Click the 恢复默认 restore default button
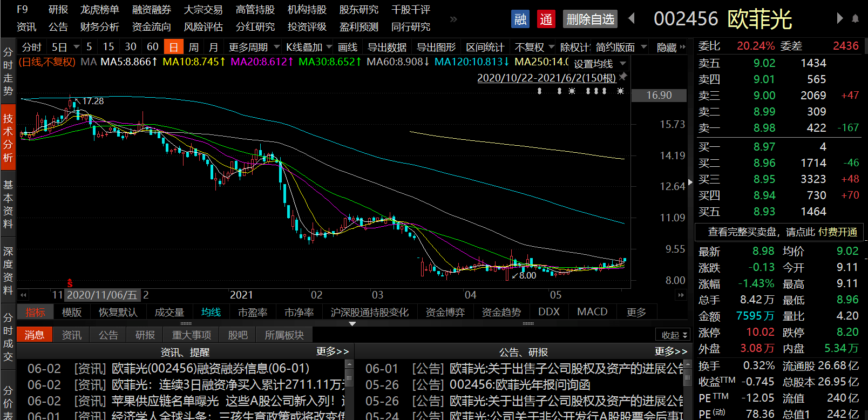 [x=118, y=312]
